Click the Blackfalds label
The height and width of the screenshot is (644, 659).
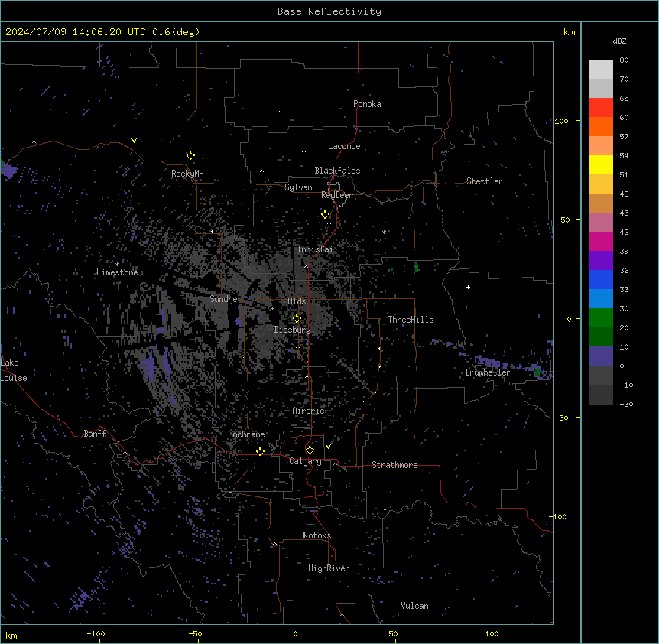[x=337, y=171]
